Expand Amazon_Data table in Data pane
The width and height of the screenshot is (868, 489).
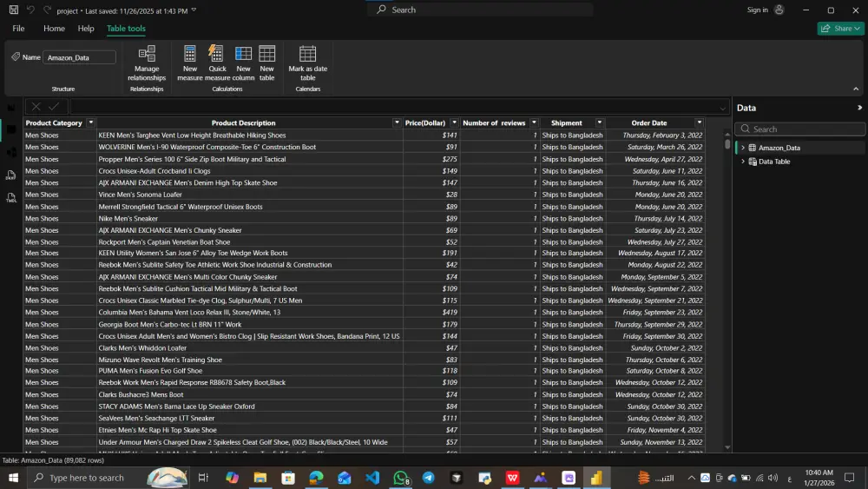tap(743, 148)
